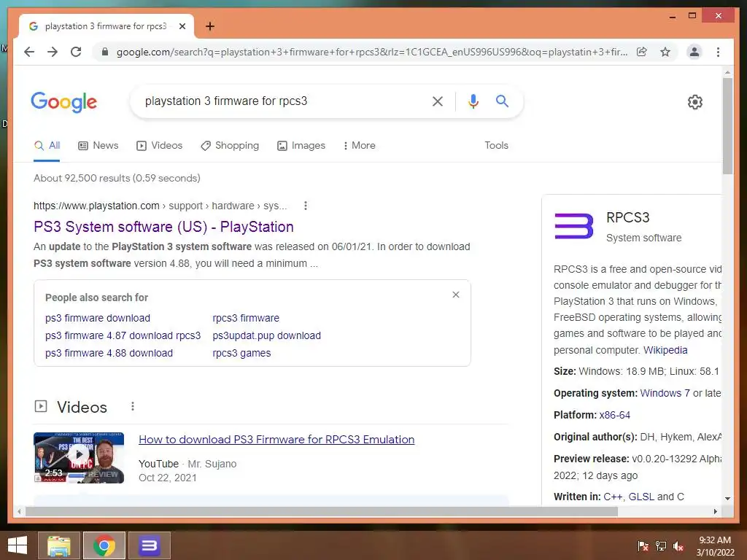The width and height of the screenshot is (747, 560).
Task: Open taskbar clock showing 9:32 AM
Action: [x=715, y=546]
